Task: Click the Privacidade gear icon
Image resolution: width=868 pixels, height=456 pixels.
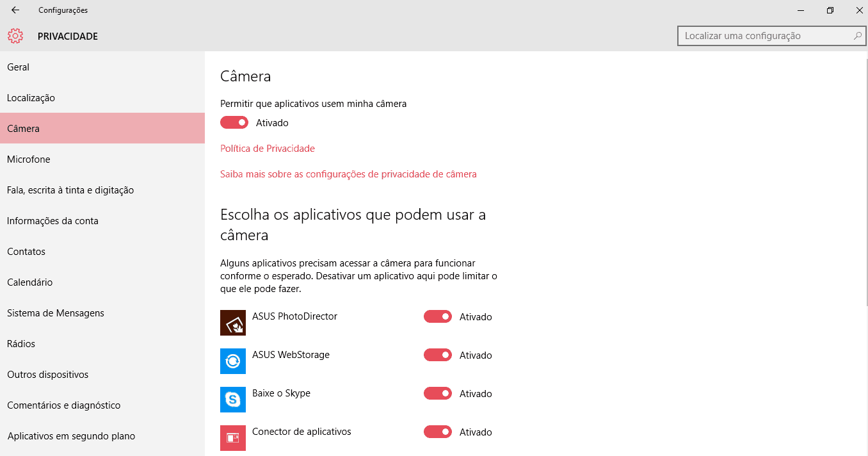Action: click(15, 36)
